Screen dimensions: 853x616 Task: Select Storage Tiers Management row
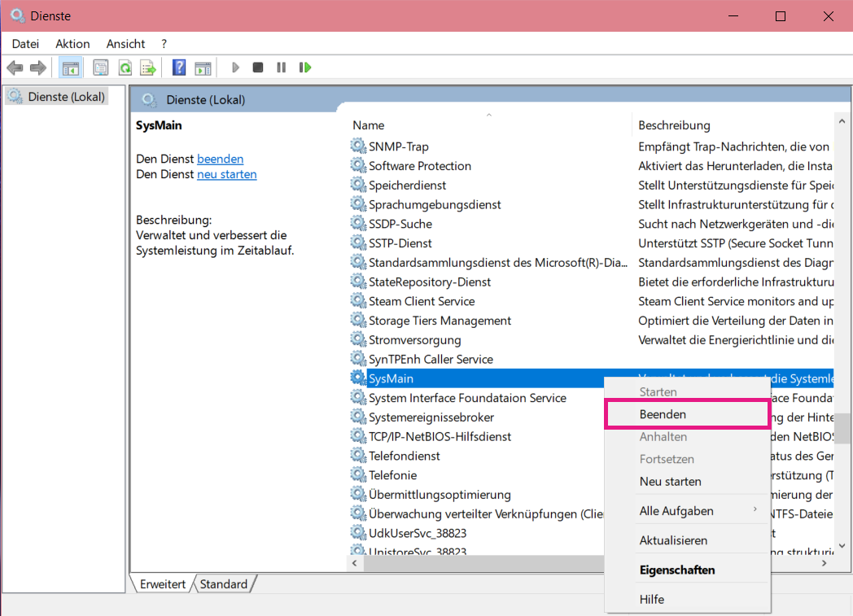[592, 321]
